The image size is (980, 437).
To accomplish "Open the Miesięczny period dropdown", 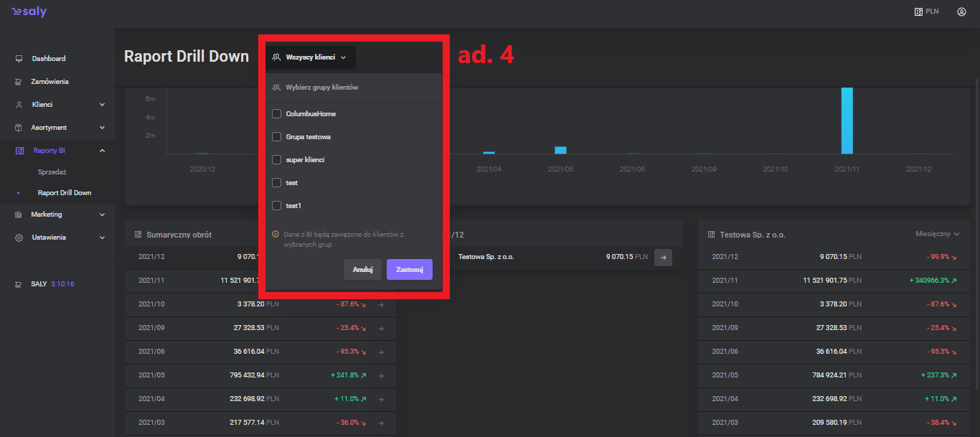I will click(937, 234).
